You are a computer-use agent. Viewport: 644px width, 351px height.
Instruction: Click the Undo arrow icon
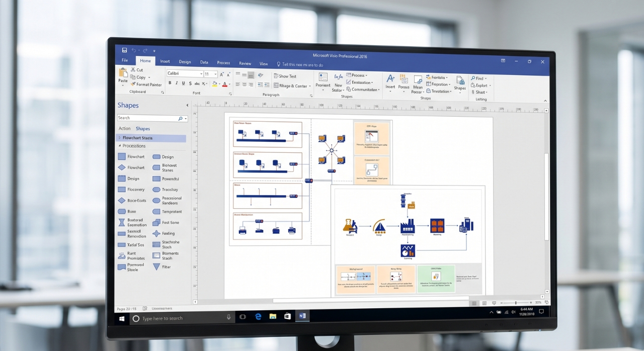[x=134, y=50]
